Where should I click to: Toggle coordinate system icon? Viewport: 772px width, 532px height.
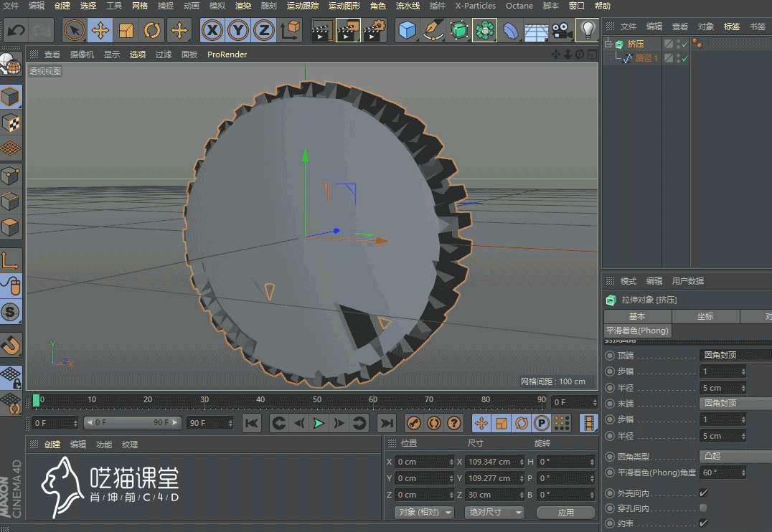pos(291,31)
